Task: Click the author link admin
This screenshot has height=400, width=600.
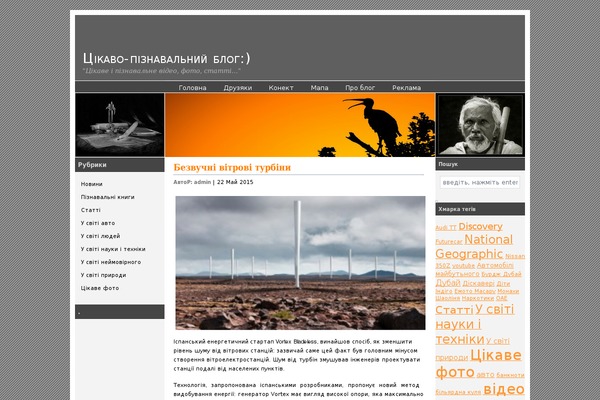Action: tap(202, 182)
